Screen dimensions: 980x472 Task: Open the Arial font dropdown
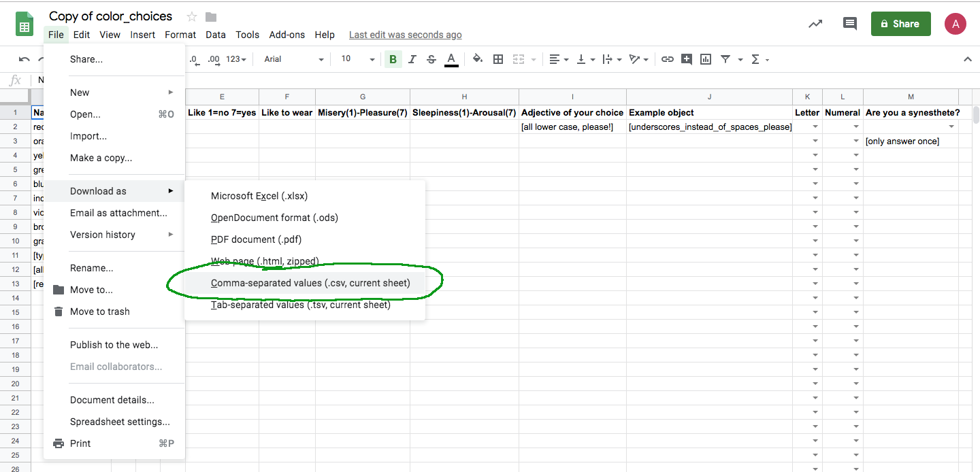coord(294,59)
